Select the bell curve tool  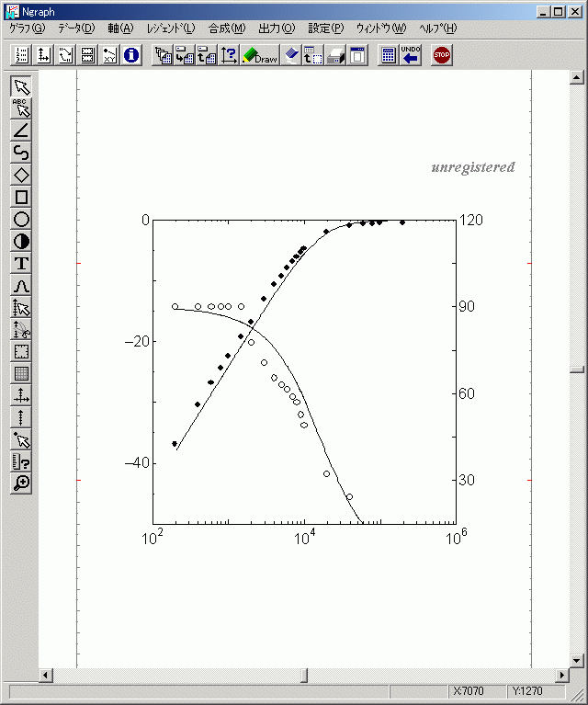click(x=22, y=285)
